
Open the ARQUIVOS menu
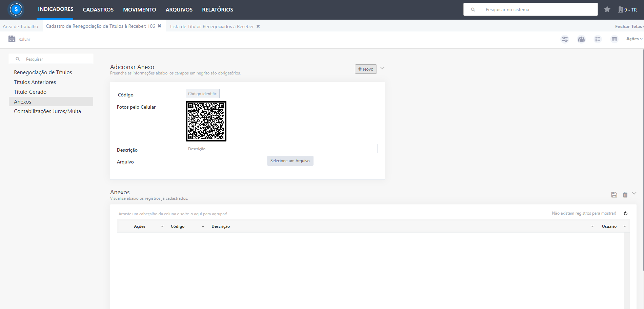(179, 9)
